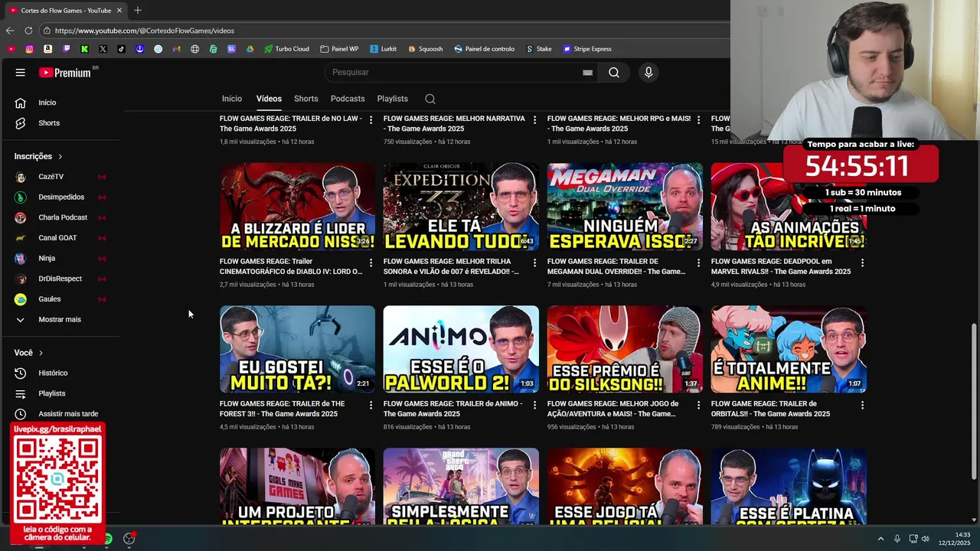Viewport: 980px width, 551px height.
Task: Open Painel WP bookmark folder
Action: tap(339, 49)
